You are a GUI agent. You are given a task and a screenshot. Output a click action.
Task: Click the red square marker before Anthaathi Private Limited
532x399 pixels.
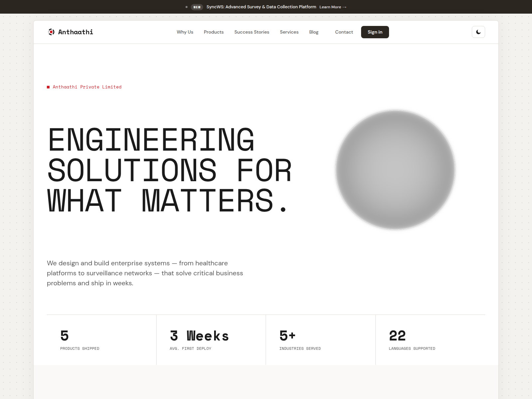click(49, 87)
